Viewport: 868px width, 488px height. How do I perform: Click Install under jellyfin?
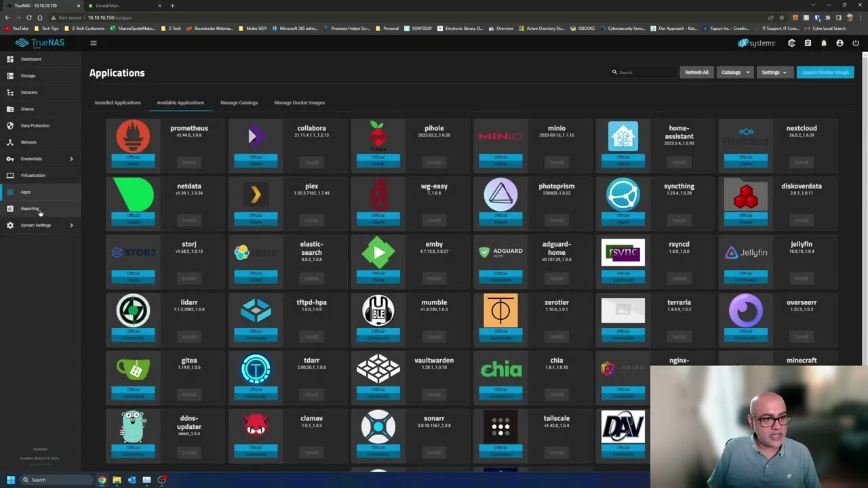click(802, 279)
